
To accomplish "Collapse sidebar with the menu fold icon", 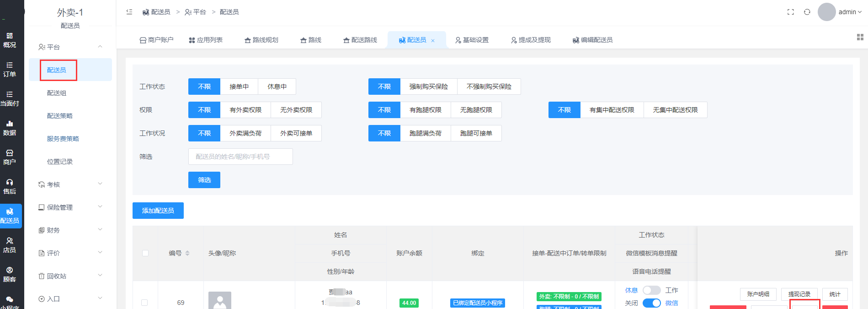I will pyautogui.click(x=129, y=12).
